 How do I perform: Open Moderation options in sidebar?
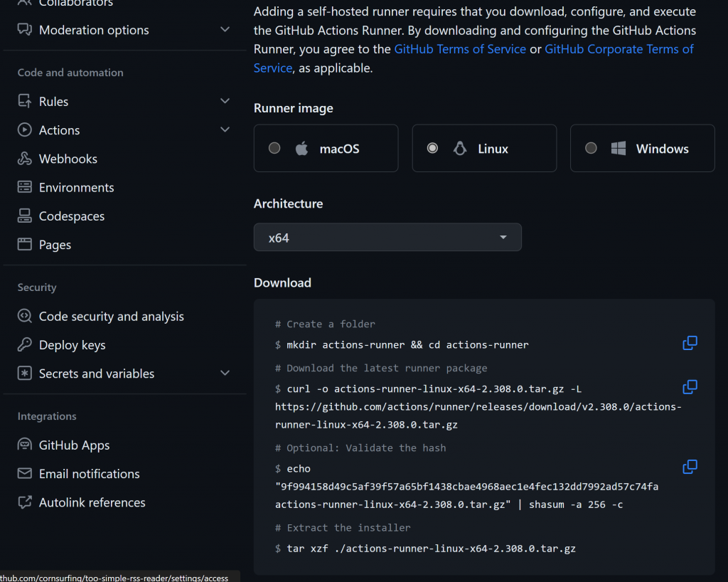(x=94, y=30)
